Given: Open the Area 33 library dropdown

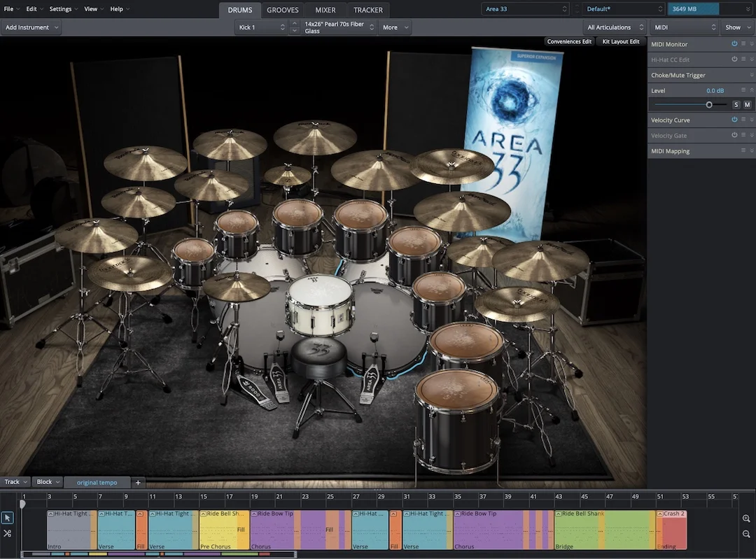Looking at the screenshot, I should [x=526, y=8].
